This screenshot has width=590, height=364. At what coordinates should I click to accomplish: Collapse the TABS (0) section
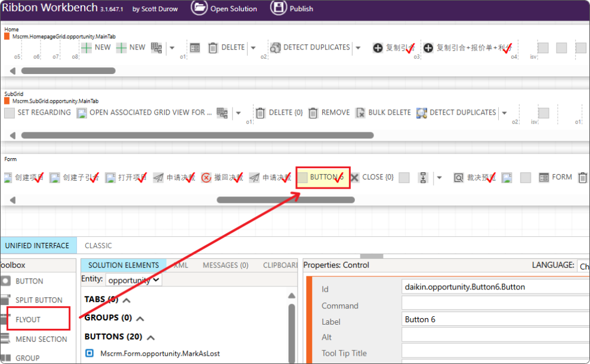pyautogui.click(x=127, y=300)
